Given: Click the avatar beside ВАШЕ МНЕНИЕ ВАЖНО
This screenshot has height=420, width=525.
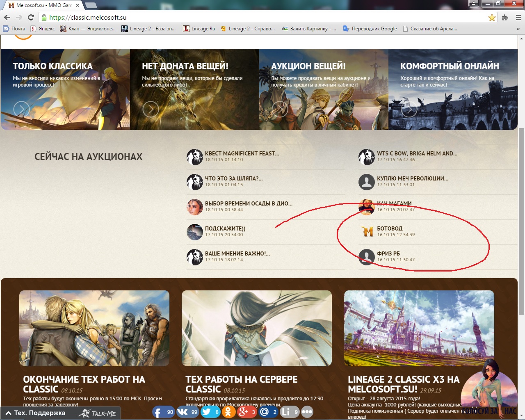Looking at the screenshot, I should pos(195,257).
